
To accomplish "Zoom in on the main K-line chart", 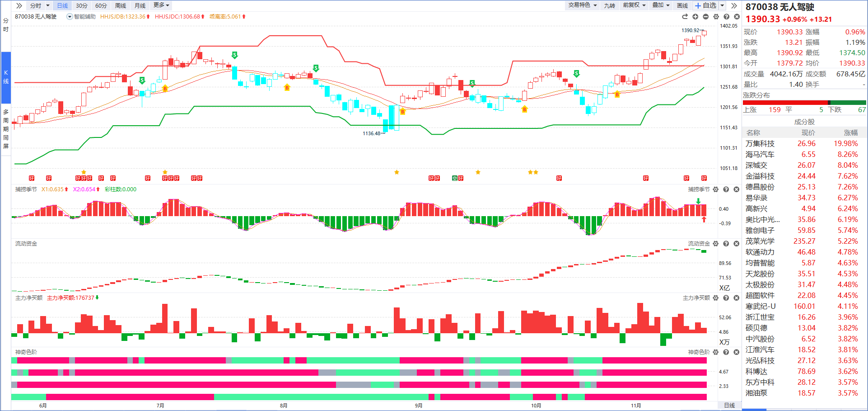I will [x=695, y=17].
